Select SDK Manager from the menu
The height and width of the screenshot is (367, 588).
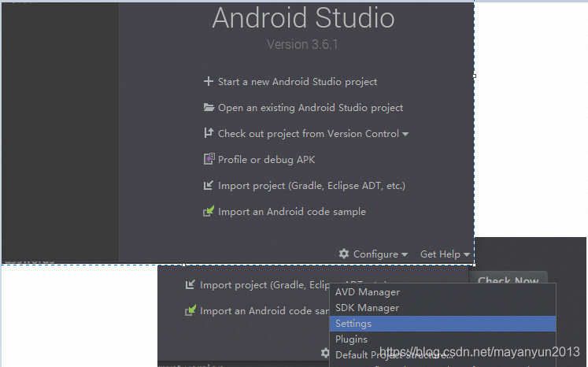(442, 308)
